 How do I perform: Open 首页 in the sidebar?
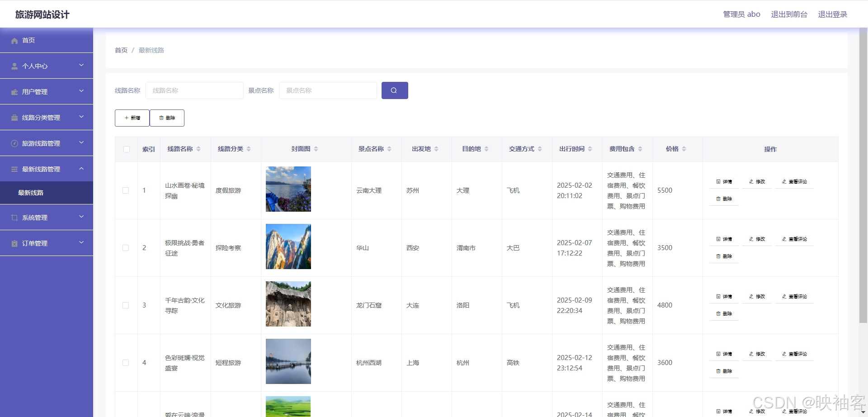coord(47,40)
